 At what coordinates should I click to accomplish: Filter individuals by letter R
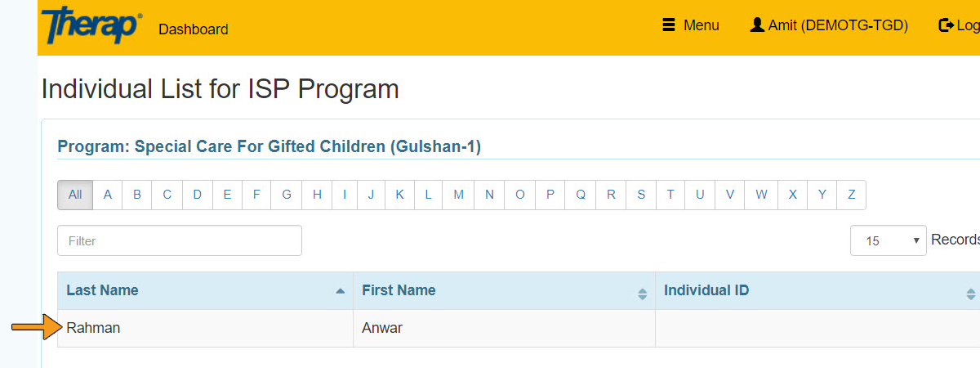(x=611, y=195)
